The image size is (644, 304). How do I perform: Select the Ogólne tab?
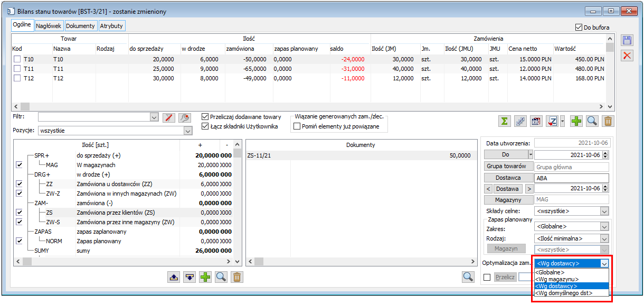(23, 25)
